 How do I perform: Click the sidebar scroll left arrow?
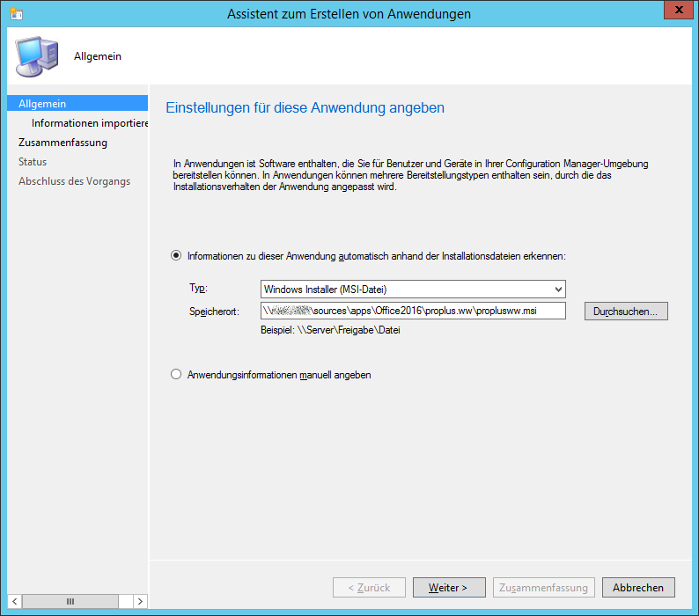pos(13,601)
